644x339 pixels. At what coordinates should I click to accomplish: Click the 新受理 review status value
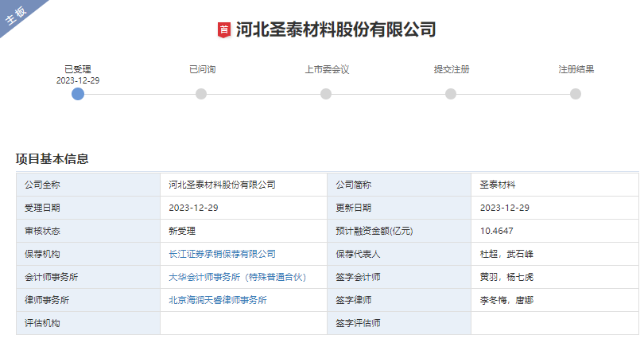point(182,231)
